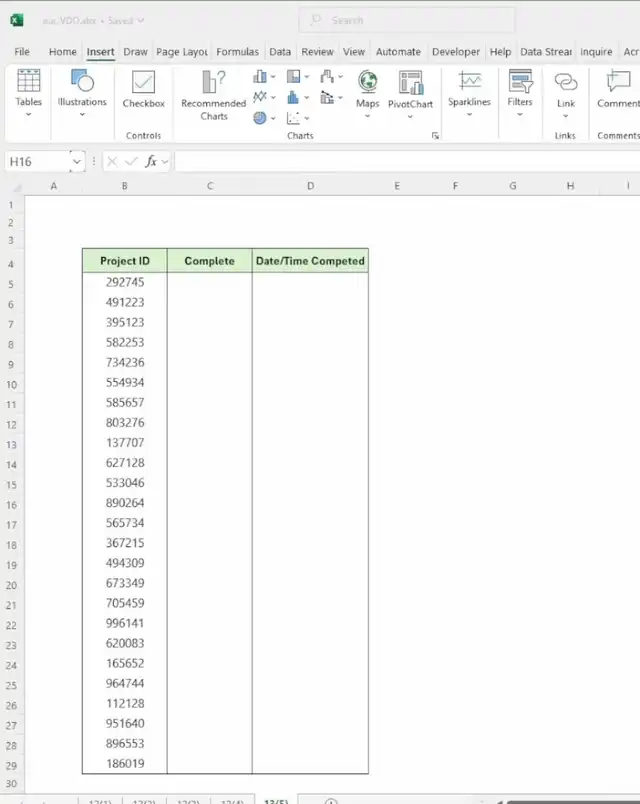
Task: Open the Charts dialog launcher
Action: coord(435,136)
